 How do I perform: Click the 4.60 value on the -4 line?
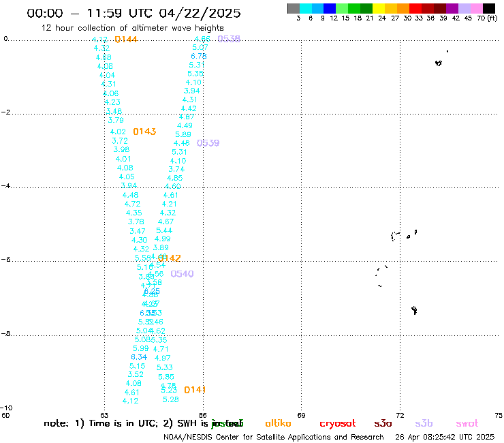(x=172, y=187)
